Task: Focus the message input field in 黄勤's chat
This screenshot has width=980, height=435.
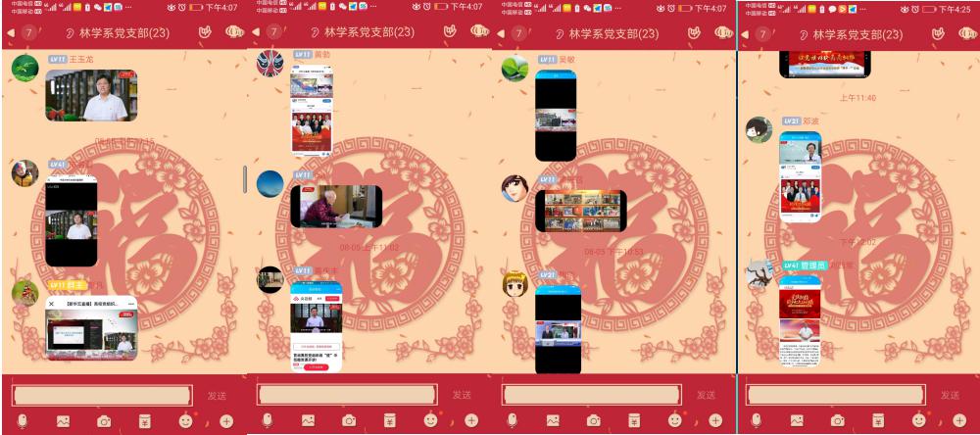Action: [347, 395]
